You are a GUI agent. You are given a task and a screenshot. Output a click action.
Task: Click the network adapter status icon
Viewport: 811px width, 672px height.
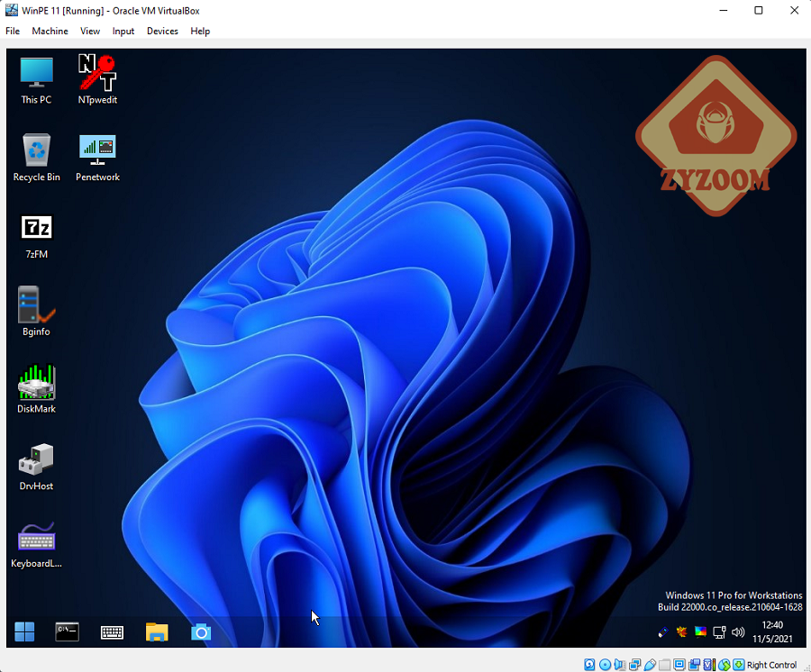[634, 665]
